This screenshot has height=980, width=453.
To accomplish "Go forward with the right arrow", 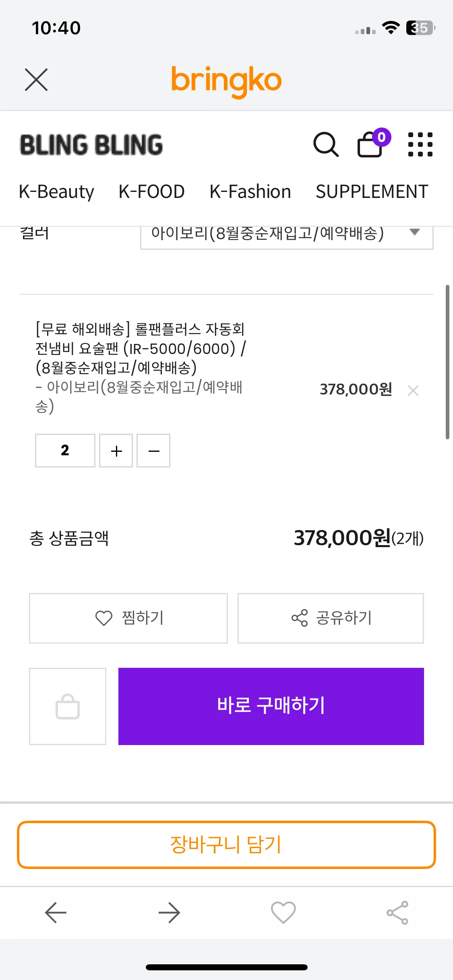I will [169, 912].
